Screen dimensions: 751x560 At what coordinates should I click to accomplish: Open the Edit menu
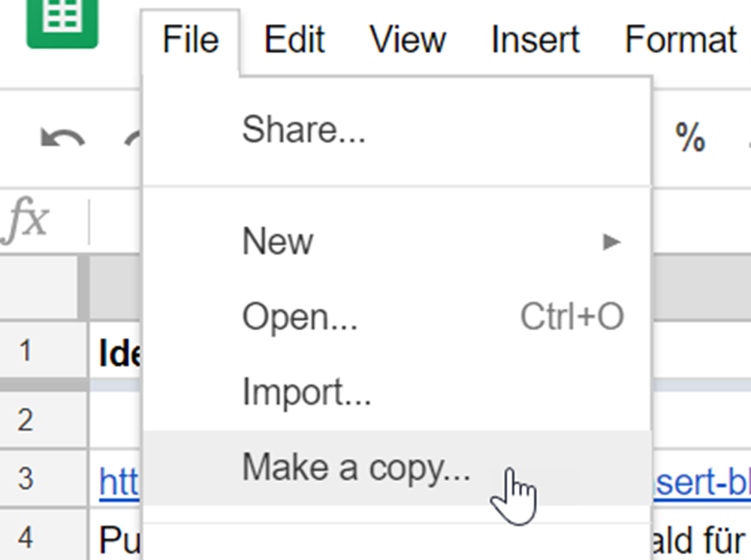pyautogui.click(x=294, y=40)
